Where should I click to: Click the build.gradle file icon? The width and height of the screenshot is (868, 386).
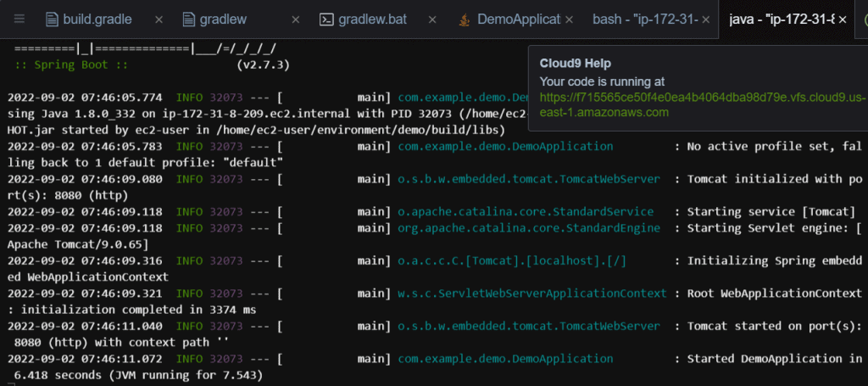(x=53, y=19)
